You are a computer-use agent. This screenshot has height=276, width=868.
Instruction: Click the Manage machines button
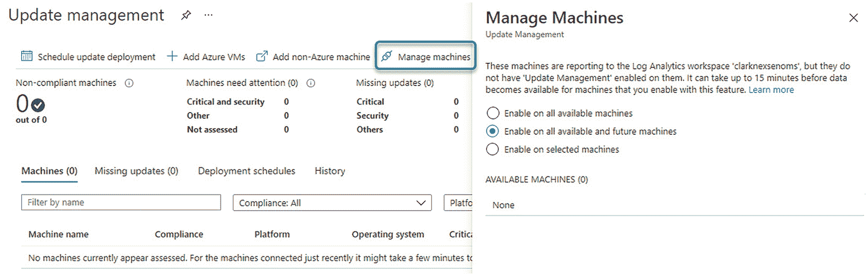pos(426,56)
